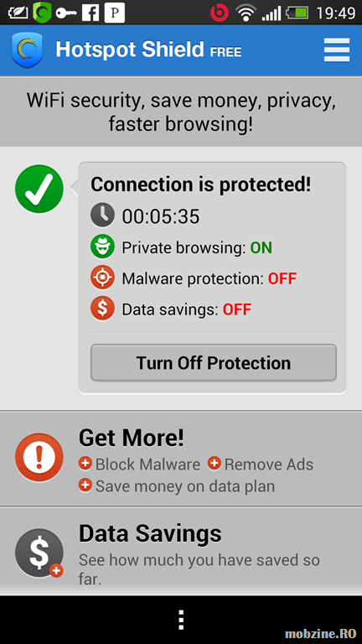This screenshot has height=644, width=362.
Task: Tap the malware protection target icon
Action: [102, 278]
